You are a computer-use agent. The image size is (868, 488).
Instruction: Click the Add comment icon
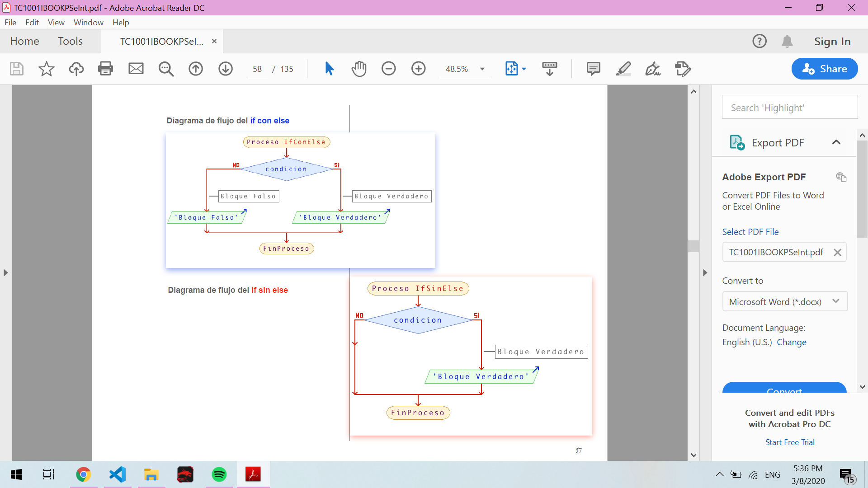click(593, 69)
